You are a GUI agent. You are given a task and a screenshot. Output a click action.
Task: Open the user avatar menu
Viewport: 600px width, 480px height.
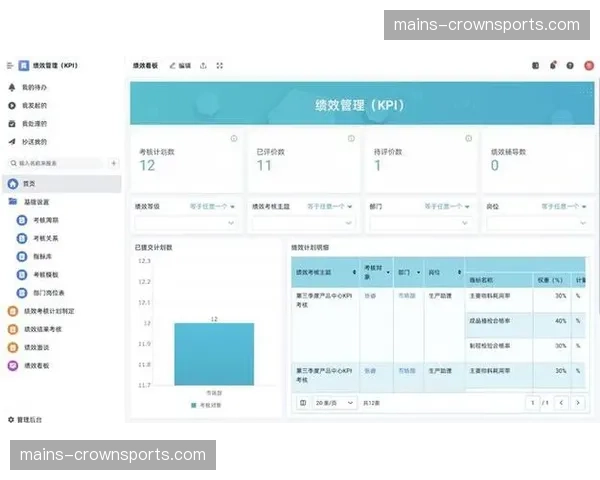click(x=589, y=66)
